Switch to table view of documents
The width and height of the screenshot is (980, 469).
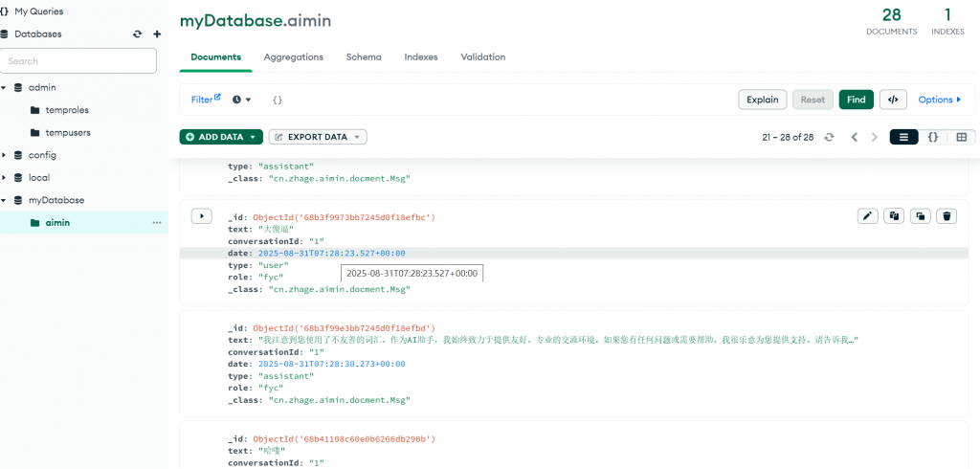(x=961, y=138)
